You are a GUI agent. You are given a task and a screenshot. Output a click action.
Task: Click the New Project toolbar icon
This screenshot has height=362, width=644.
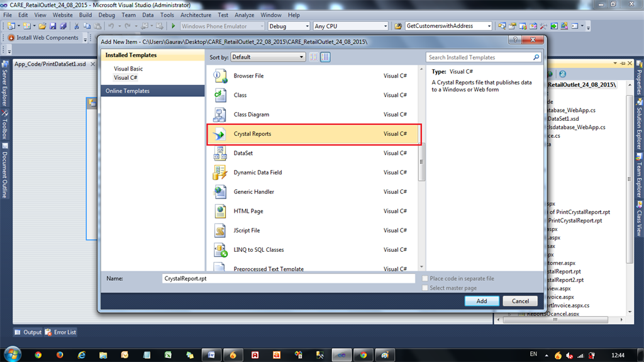click(x=11, y=26)
